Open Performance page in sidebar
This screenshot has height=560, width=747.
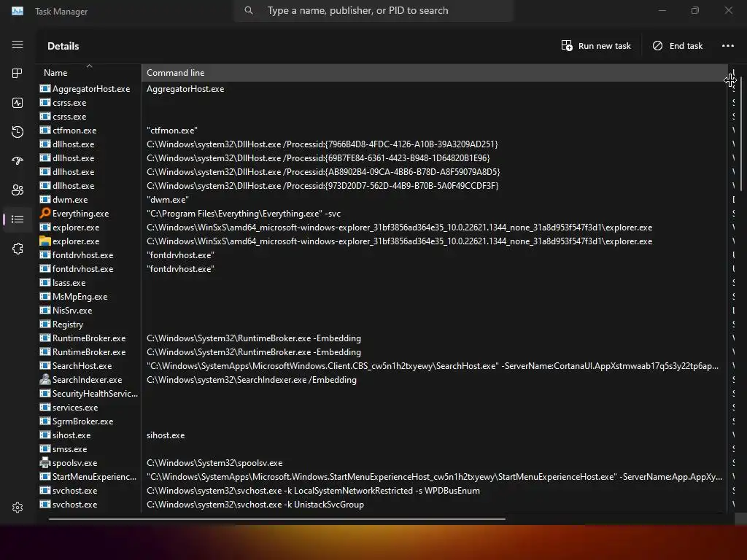tap(18, 103)
